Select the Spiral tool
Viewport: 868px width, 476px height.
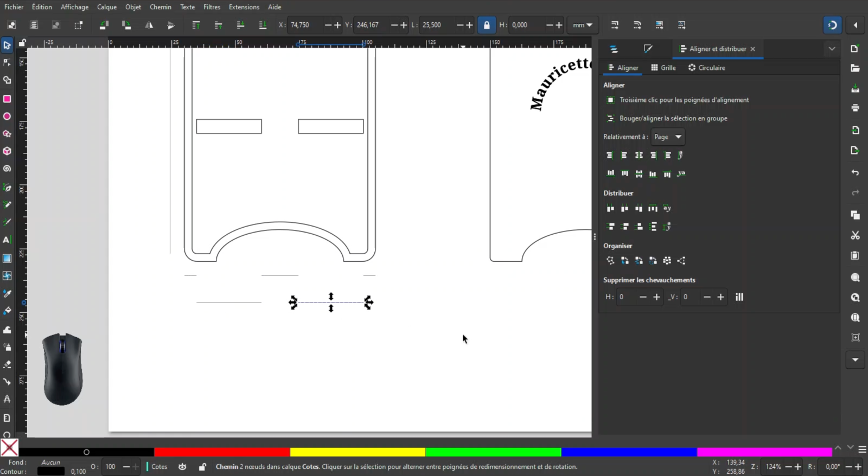coord(7,169)
